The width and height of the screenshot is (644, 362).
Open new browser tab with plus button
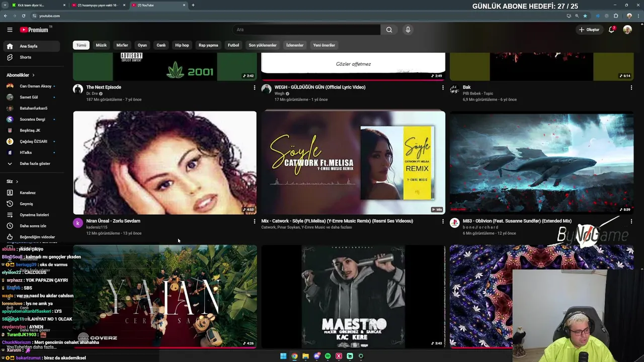(193, 5)
